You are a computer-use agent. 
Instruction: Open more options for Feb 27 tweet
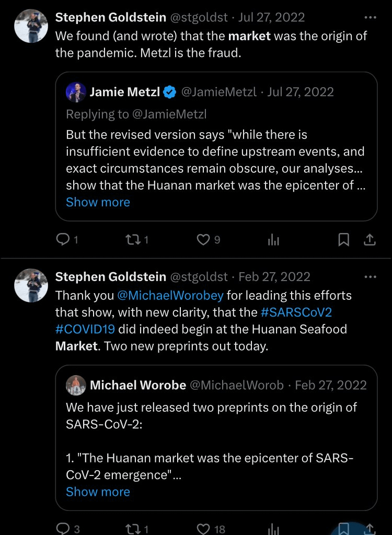pyautogui.click(x=370, y=277)
